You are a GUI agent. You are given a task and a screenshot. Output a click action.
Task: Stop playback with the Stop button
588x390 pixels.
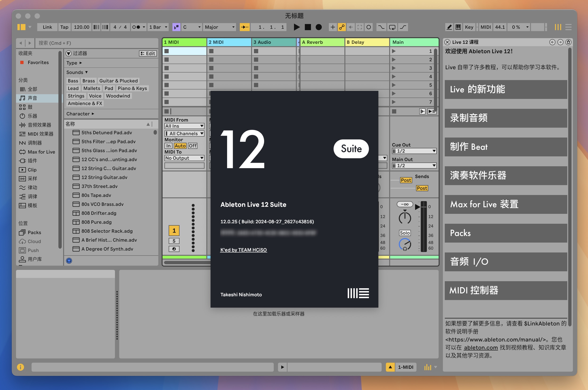click(308, 27)
